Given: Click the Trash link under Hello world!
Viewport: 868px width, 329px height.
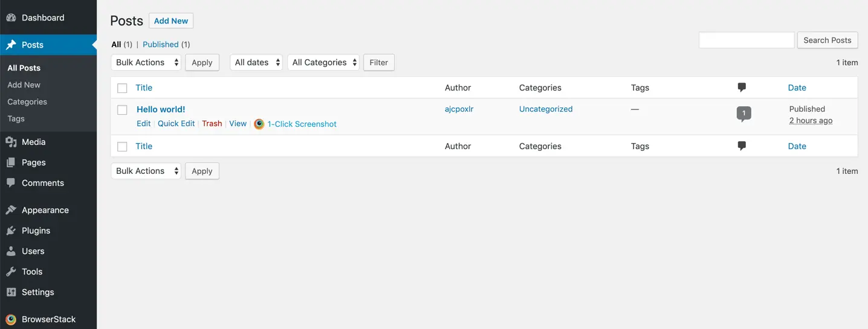Looking at the screenshot, I should (x=212, y=123).
